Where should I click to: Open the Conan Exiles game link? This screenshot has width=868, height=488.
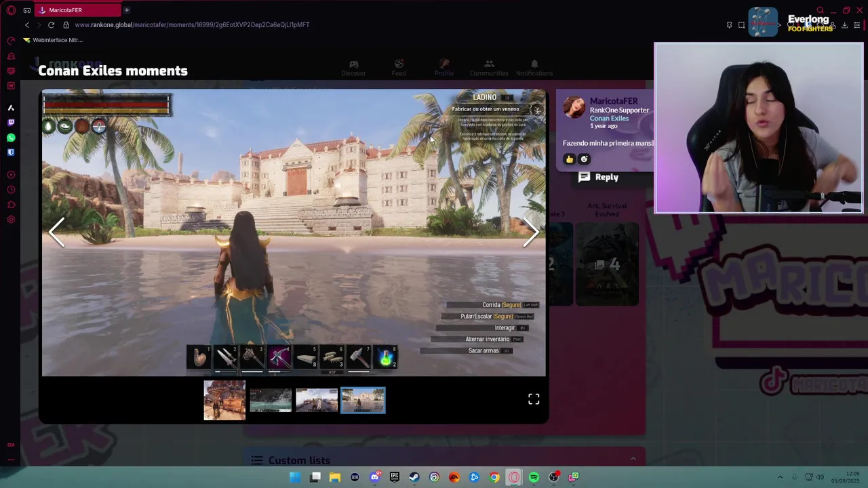click(x=609, y=118)
